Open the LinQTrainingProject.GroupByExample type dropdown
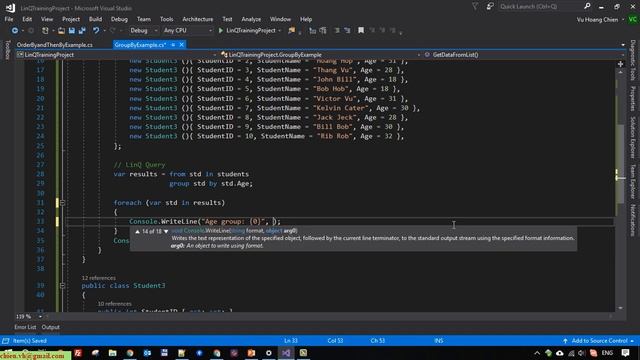Screen dimensions: 640x360 (x=321, y=55)
